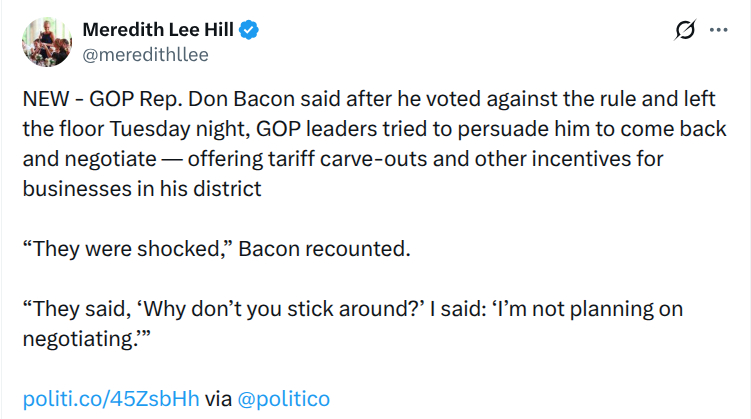The image size is (751, 419).
Task: Click the phrase "tariff carve-outs"
Action: (398, 159)
